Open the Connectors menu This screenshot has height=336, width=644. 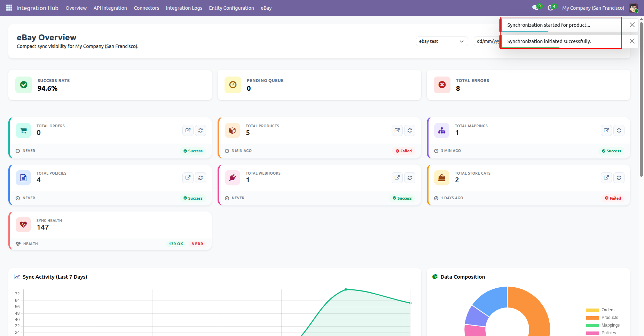click(147, 8)
